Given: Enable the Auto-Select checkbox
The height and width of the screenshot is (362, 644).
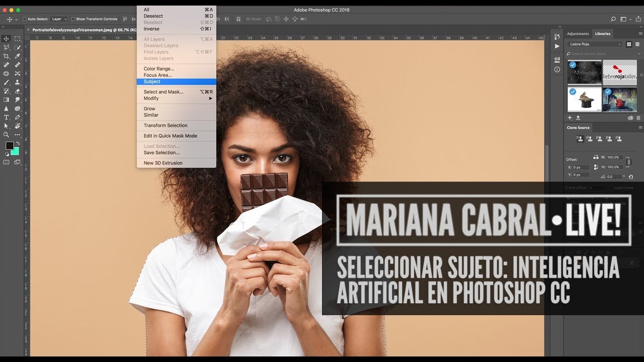Looking at the screenshot, I should 25,19.
